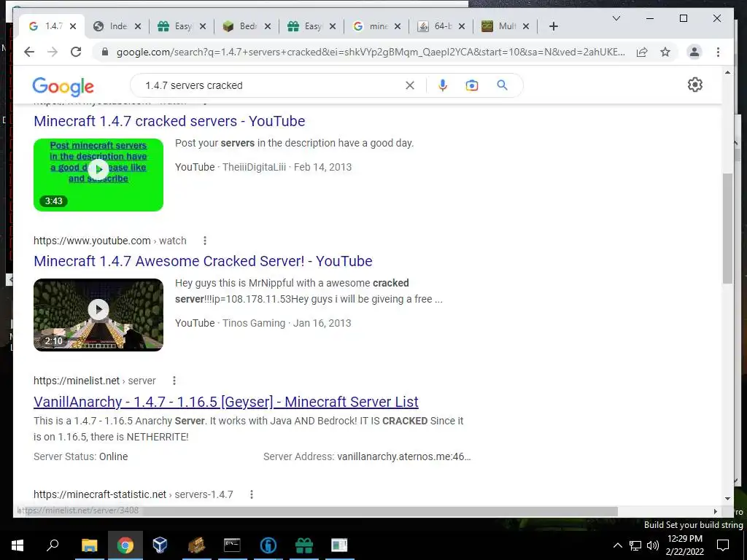Screen dimensions: 747x560
Task: Play the green 3:43 video thumbnail
Action: tap(98, 175)
